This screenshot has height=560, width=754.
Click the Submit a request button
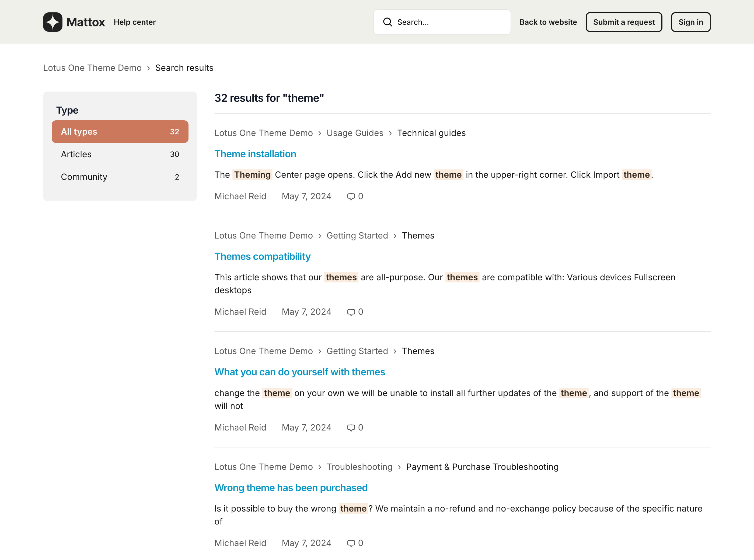tap(623, 22)
